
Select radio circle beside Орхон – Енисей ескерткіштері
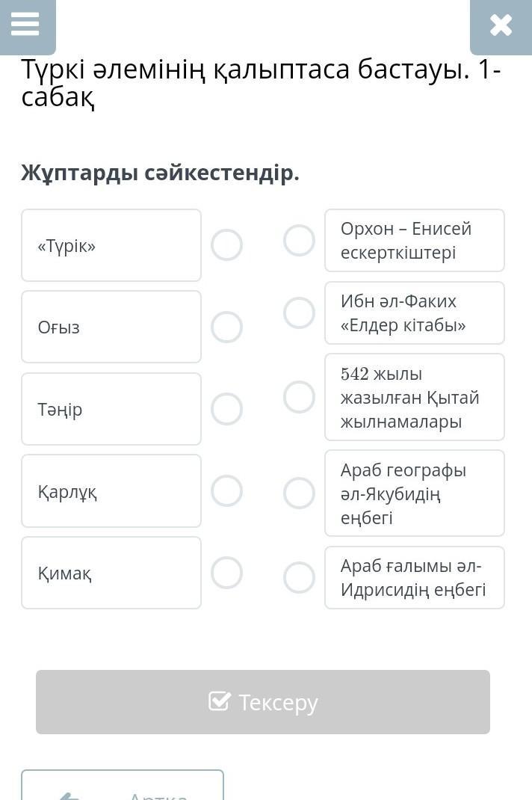(299, 241)
